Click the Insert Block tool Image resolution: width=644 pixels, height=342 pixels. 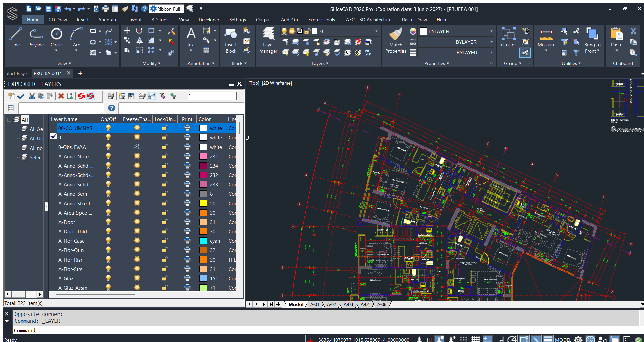(231, 41)
